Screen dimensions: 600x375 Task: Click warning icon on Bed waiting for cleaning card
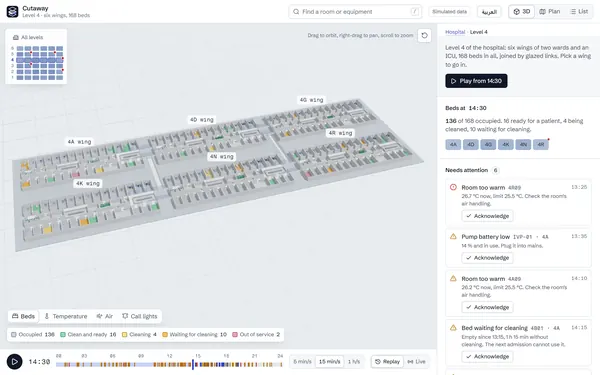(453, 328)
